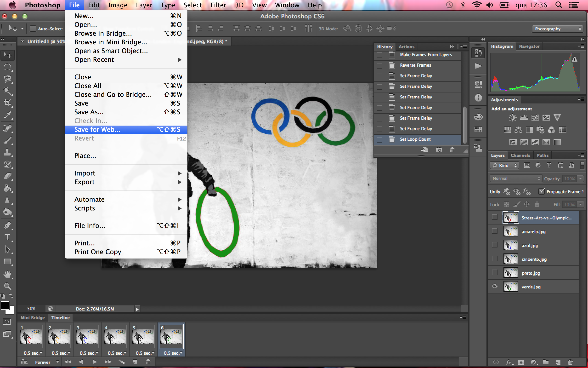Image resolution: width=588 pixels, height=368 pixels.
Task: Select the Crop tool
Action: point(7,103)
